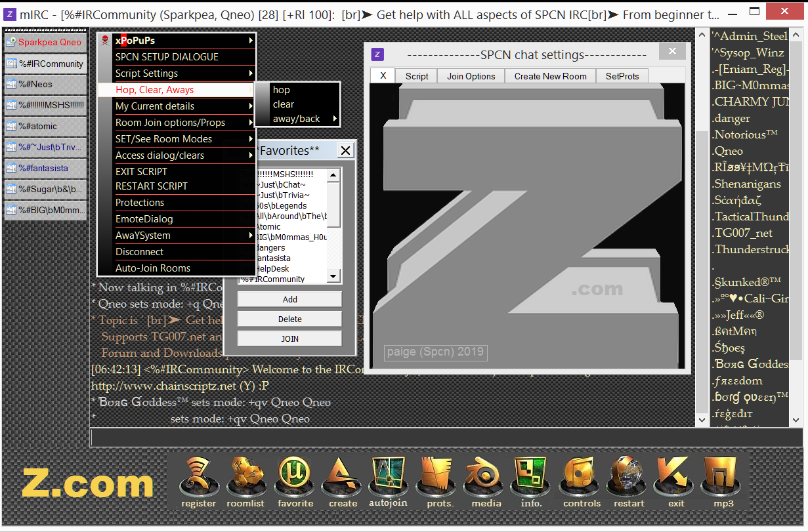This screenshot has width=808, height=532.
Task: Switch to the Script tab
Action: (417, 76)
